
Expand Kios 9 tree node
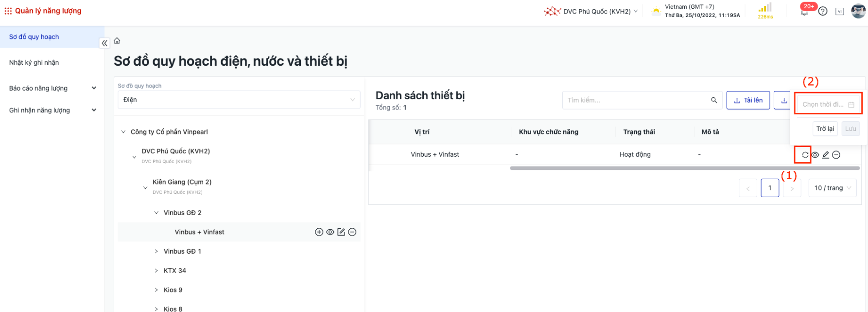(x=156, y=290)
